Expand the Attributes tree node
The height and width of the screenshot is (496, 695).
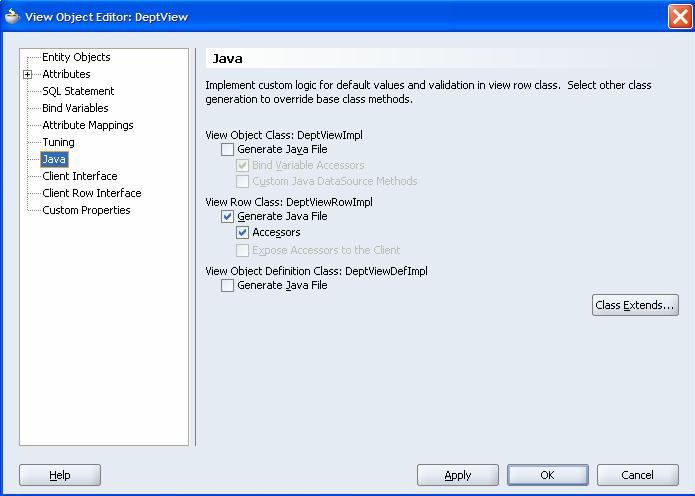pyautogui.click(x=28, y=74)
